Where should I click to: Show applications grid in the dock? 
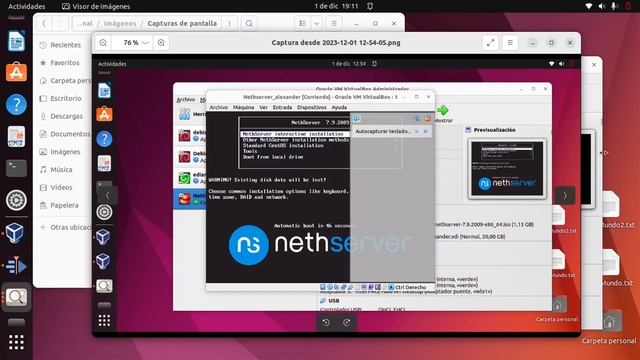[x=16, y=342]
